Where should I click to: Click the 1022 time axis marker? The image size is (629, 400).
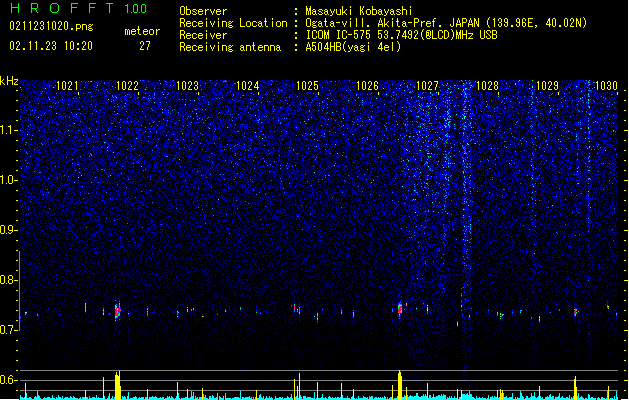[x=127, y=86]
